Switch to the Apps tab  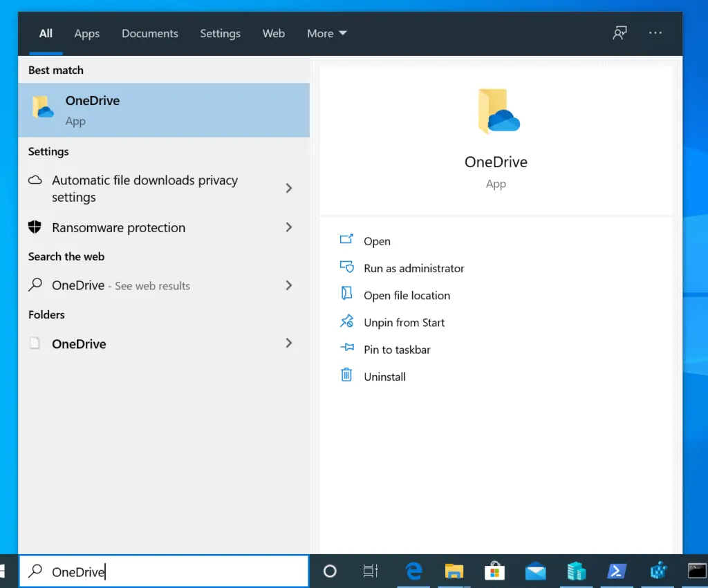86,33
